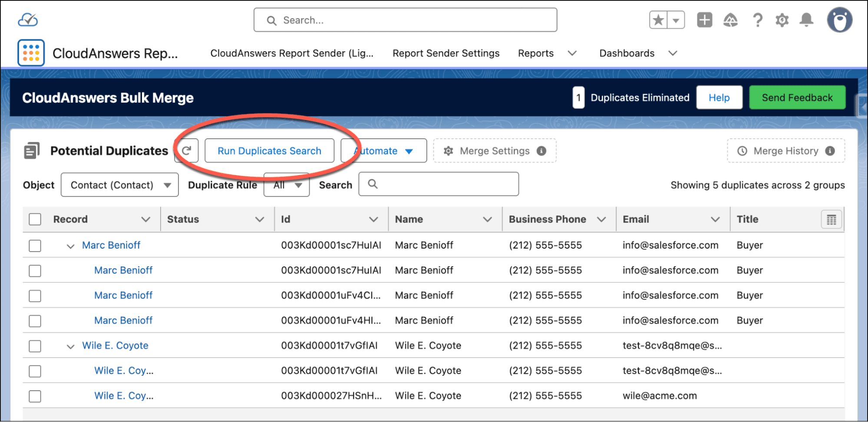This screenshot has height=422, width=868.
Task: Collapse the Wile E. Coyote duplicate group
Action: click(70, 347)
